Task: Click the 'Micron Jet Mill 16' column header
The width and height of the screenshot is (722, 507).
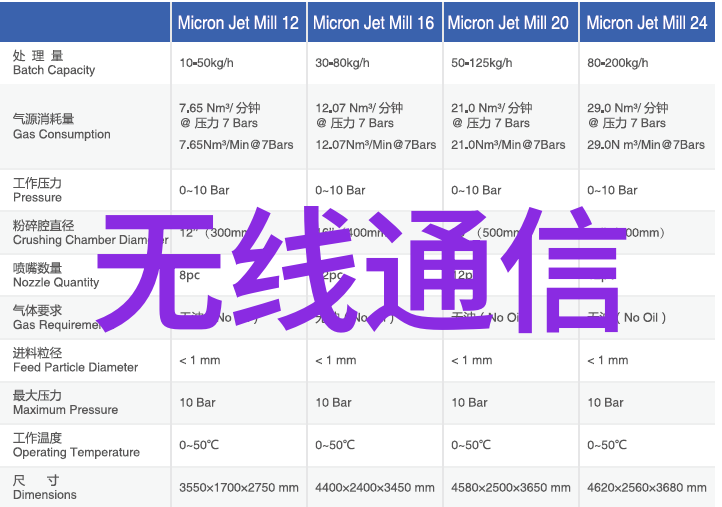Action: click(373, 23)
